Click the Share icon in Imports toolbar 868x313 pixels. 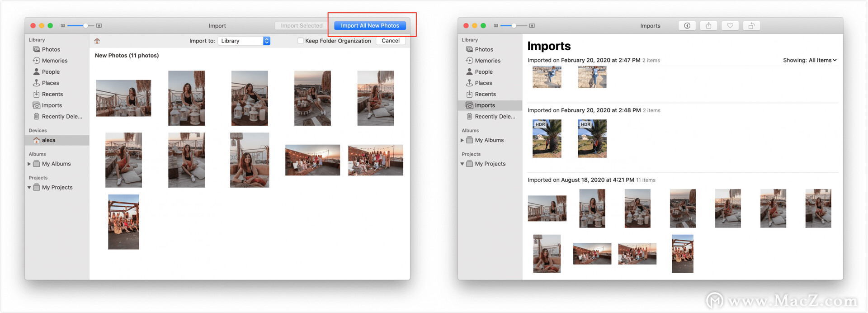click(708, 26)
